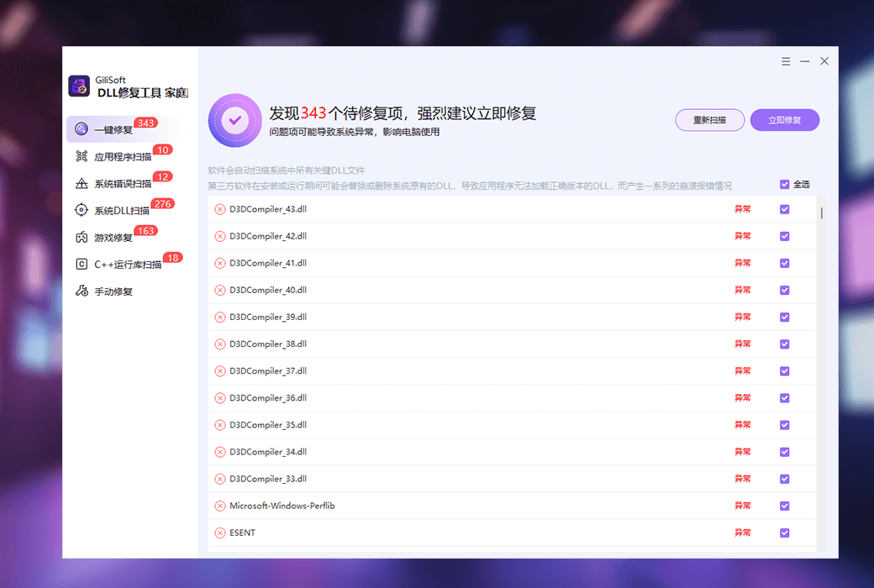
Task: Click the one-key repair sidebar icon
Action: click(x=82, y=129)
